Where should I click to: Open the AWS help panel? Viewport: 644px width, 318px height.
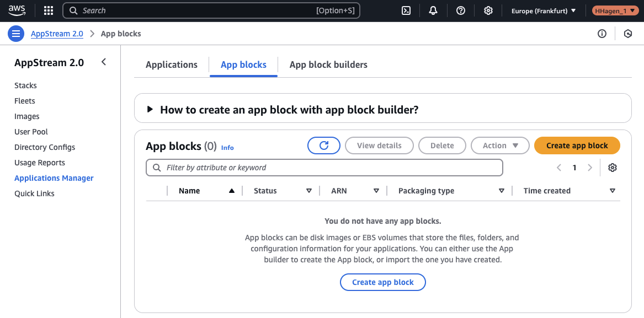pyautogui.click(x=461, y=10)
